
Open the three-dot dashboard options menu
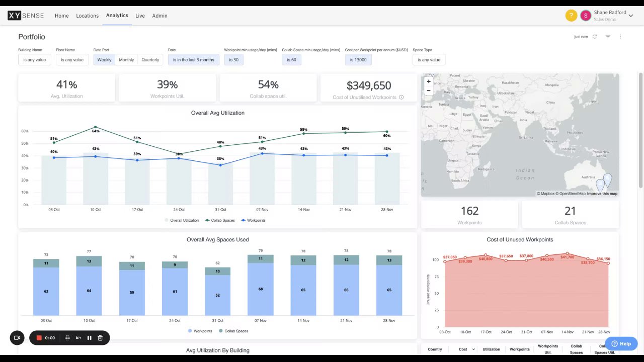(x=620, y=37)
